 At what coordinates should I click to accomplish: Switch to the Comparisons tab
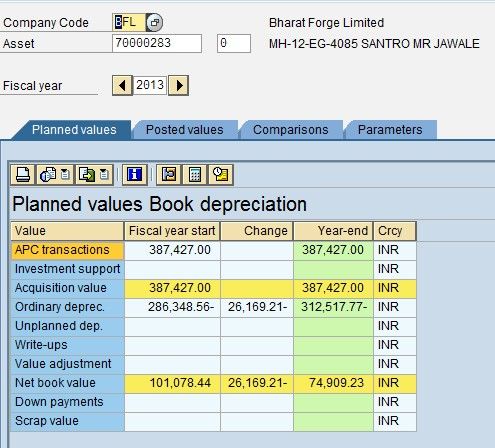pyautogui.click(x=291, y=130)
